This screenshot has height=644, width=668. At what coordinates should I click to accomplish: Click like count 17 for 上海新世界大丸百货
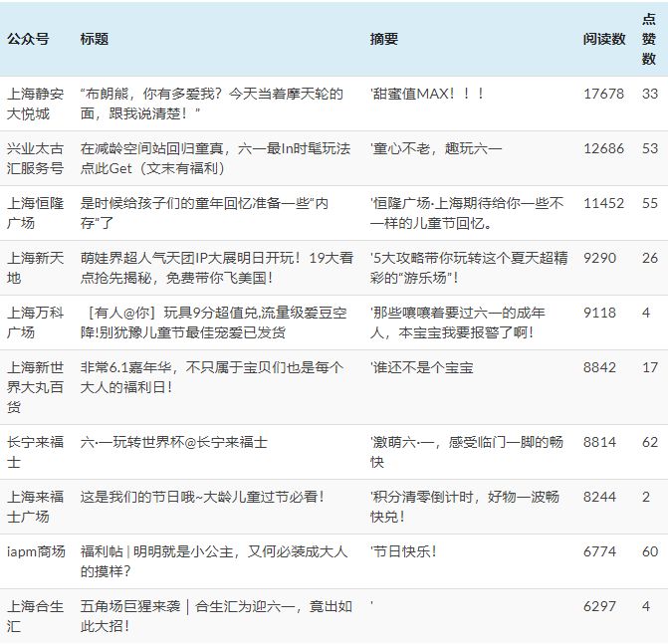click(x=650, y=367)
